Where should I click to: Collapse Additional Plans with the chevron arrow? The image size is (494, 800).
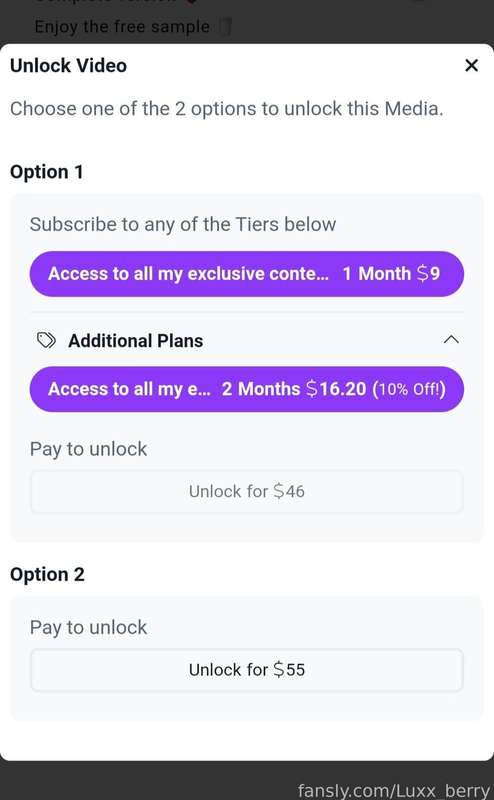tap(451, 340)
